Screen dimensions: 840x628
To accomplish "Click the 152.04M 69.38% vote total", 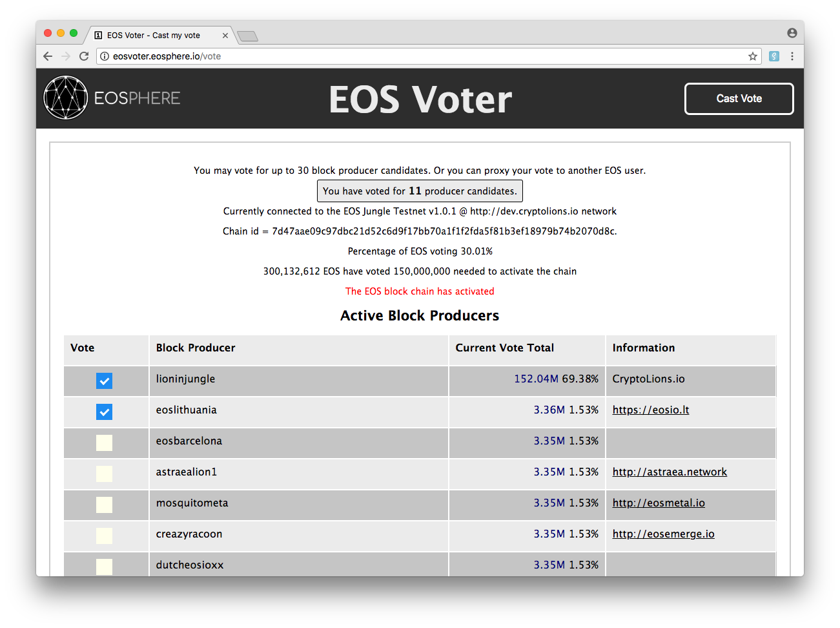I will click(556, 379).
